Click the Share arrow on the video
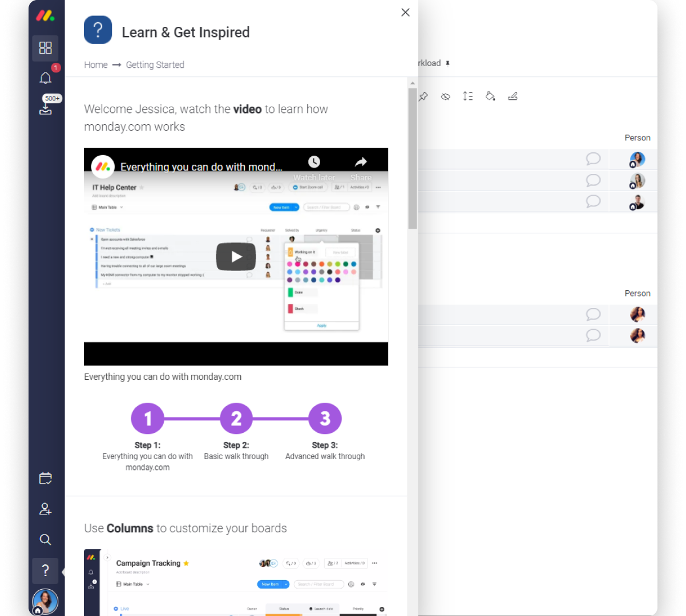 361,168
